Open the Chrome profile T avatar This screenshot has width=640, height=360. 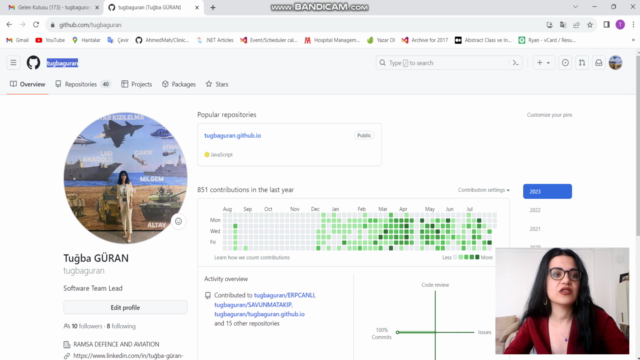point(620,25)
